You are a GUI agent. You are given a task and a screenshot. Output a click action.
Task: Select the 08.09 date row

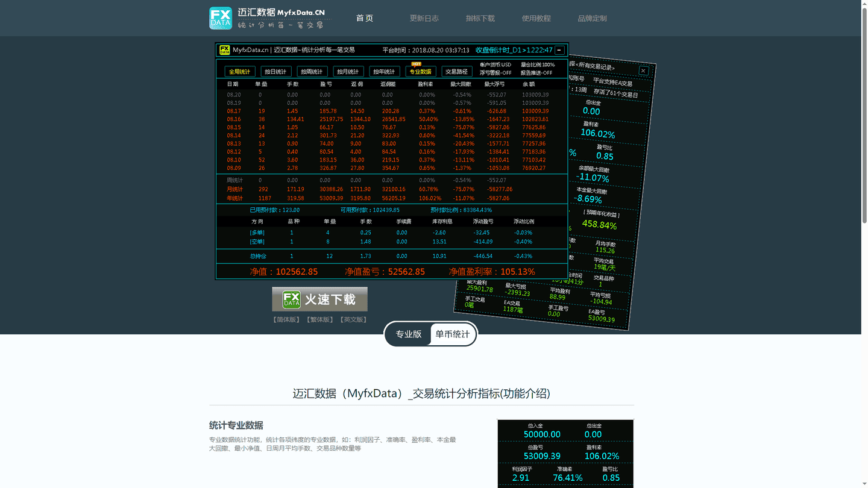coord(391,168)
